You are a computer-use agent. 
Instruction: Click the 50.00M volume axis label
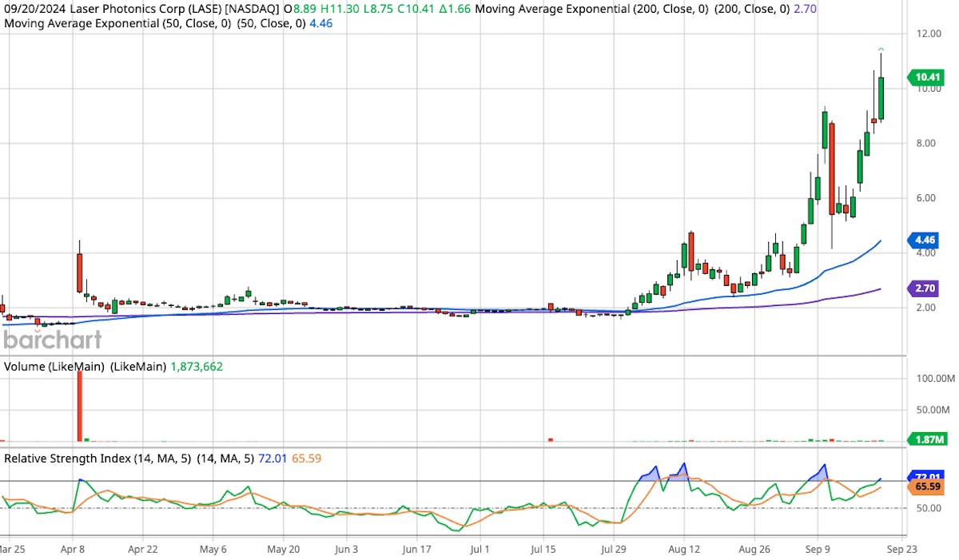tap(932, 409)
